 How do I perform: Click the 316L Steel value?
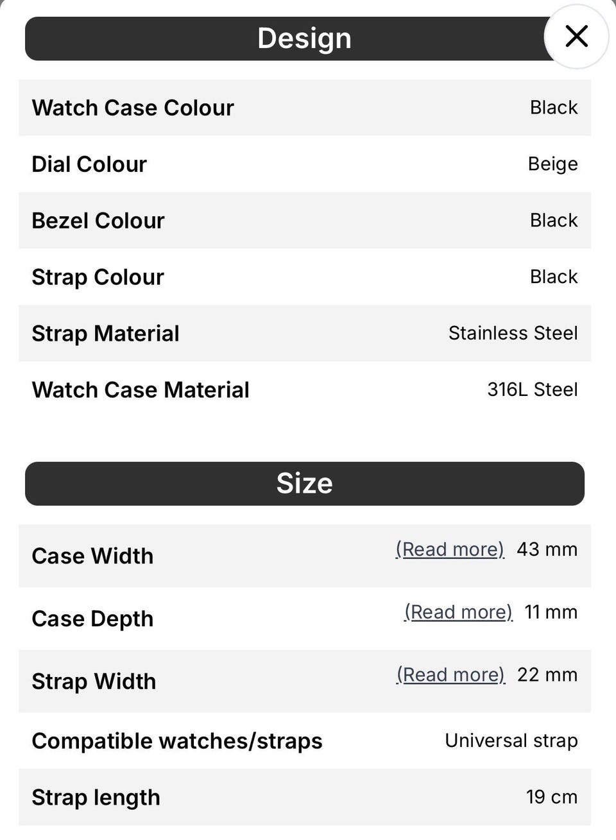click(532, 390)
